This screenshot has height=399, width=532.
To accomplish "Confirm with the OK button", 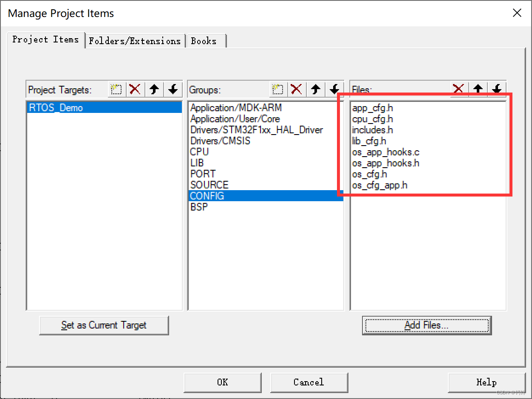I will pos(223,382).
